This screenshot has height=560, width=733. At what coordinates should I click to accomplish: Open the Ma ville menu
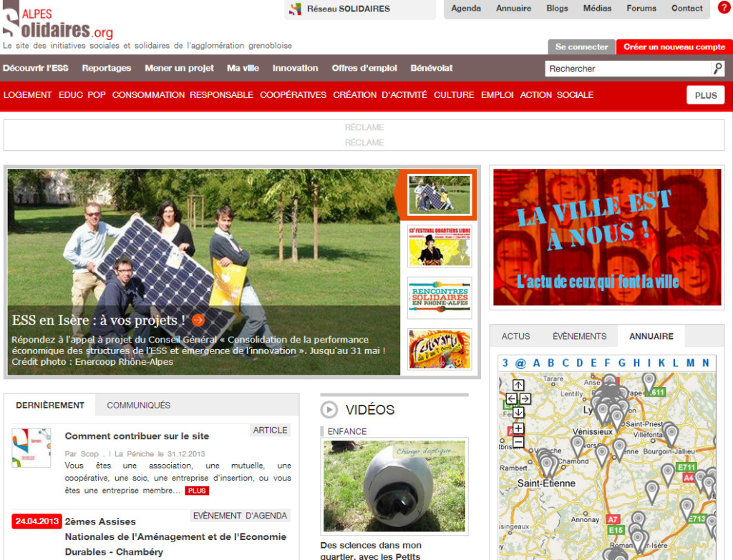click(x=243, y=68)
